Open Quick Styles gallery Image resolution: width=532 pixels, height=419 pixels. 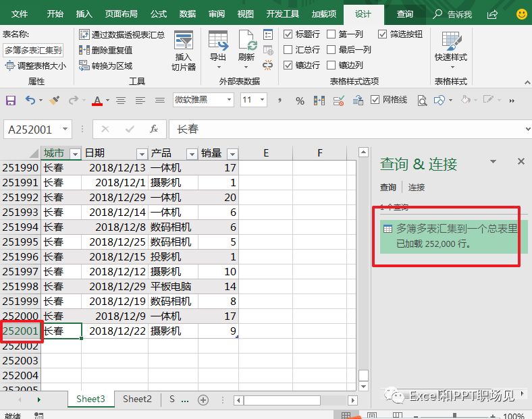pos(451,50)
